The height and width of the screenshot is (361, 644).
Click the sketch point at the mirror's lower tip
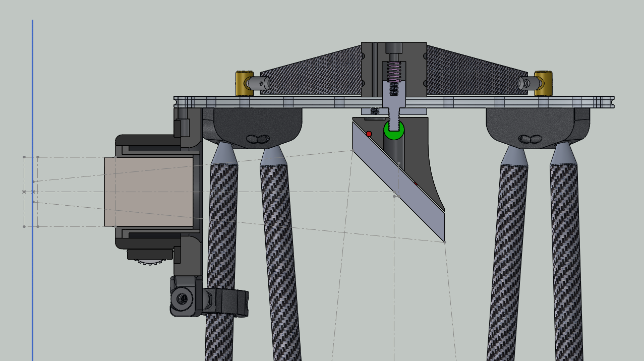(x=445, y=243)
